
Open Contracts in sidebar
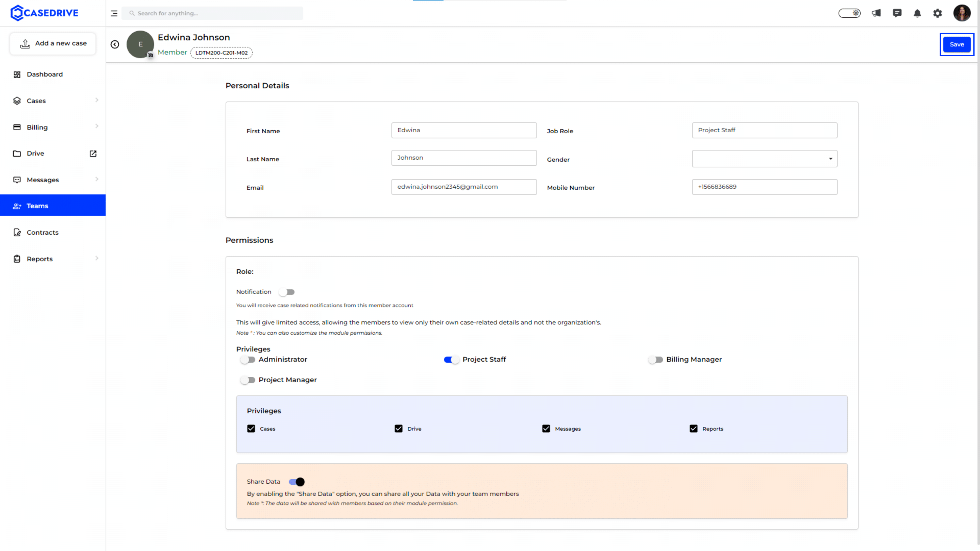point(53,232)
